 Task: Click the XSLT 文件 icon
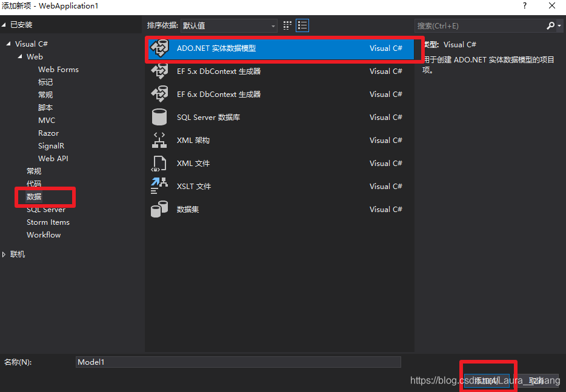click(159, 186)
